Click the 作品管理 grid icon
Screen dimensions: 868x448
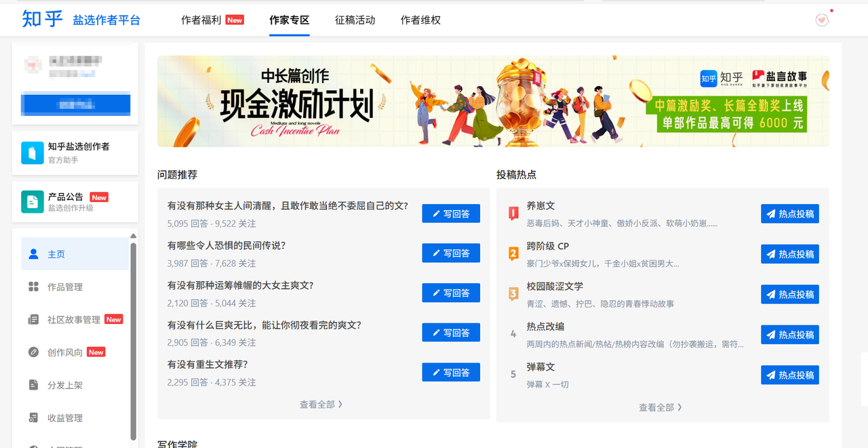click(x=33, y=287)
